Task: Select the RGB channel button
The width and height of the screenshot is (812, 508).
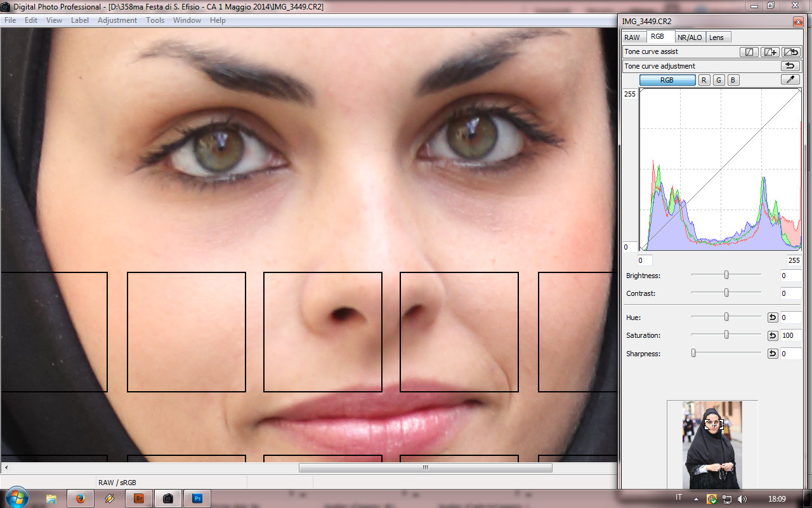Action: click(x=667, y=80)
